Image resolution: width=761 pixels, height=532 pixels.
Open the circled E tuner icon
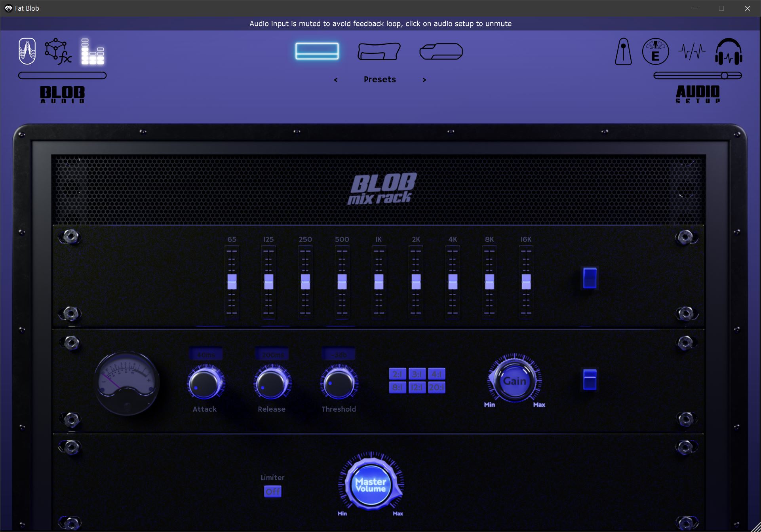coord(655,52)
